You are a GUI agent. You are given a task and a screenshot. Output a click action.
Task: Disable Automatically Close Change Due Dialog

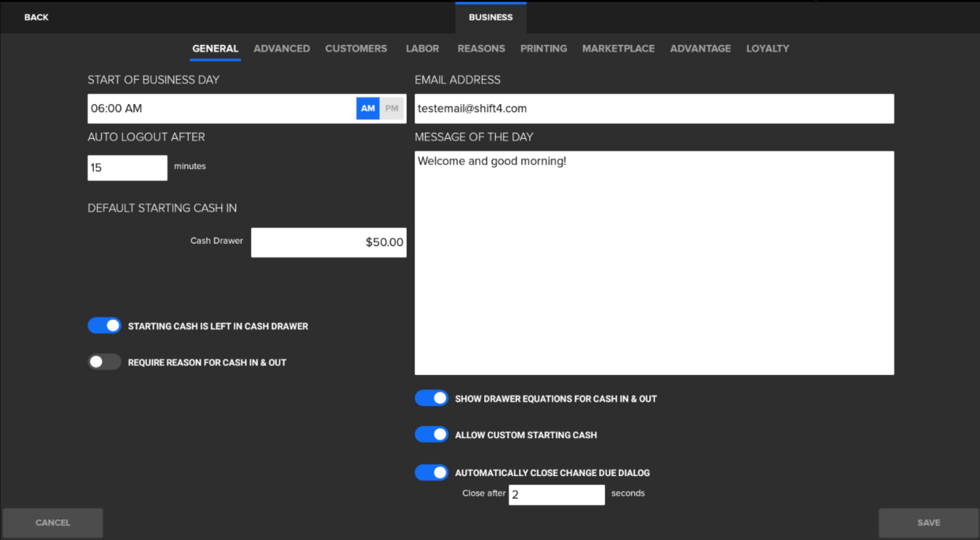click(x=431, y=472)
